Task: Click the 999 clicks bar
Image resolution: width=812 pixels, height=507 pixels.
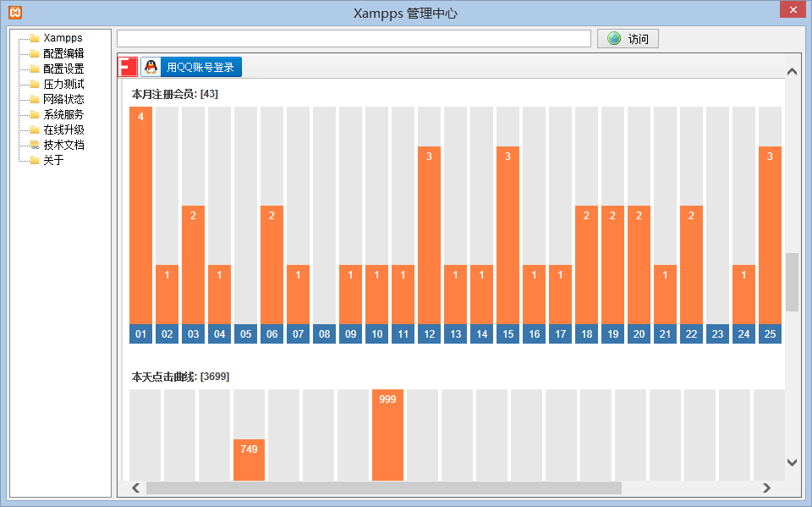Action: tap(388, 435)
